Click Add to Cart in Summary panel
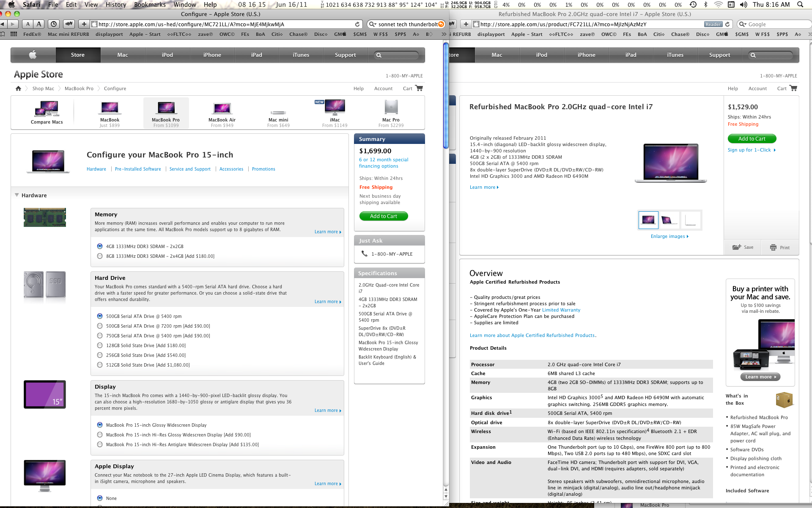 pyautogui.click(x=384, y=216)
